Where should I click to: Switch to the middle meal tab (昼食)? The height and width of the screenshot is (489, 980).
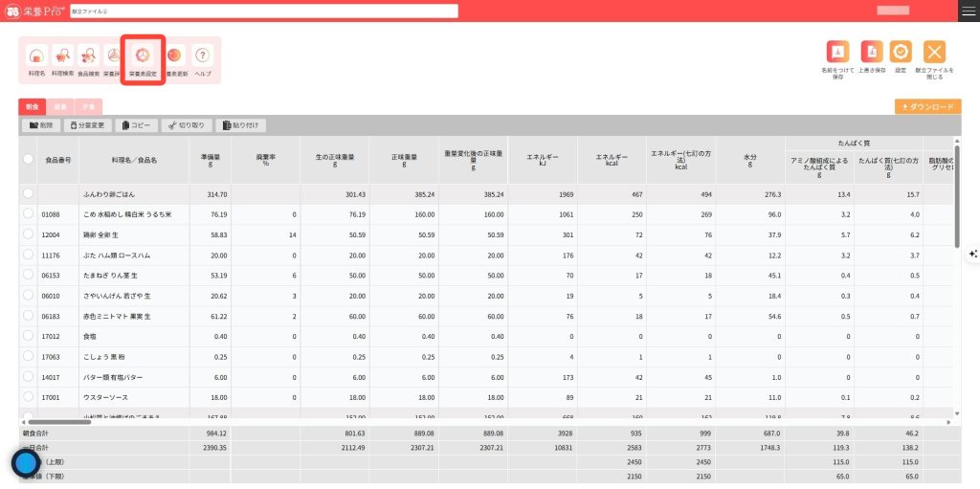point(60,107)
